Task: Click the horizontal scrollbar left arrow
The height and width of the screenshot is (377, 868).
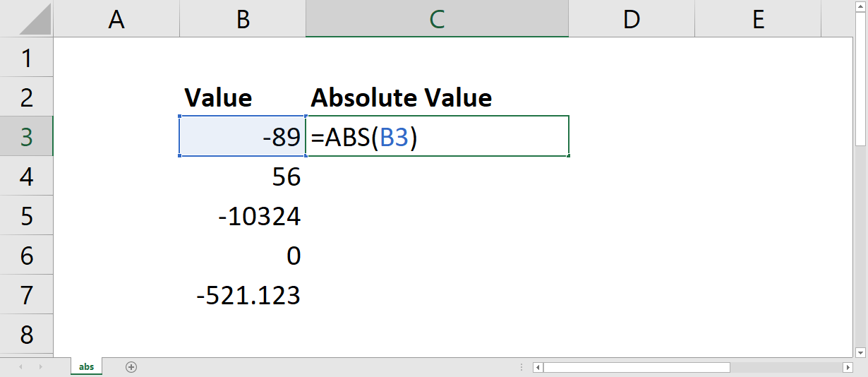Action: pos(538,367)
